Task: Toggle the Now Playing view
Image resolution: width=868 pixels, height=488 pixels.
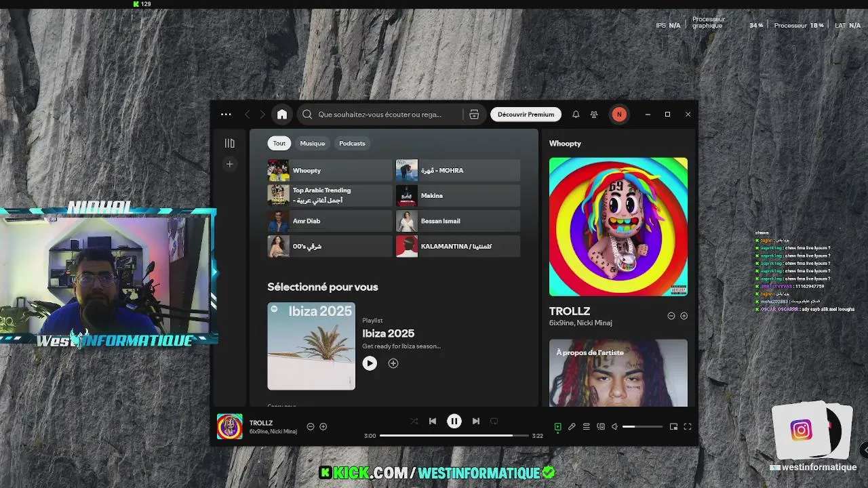Action: tap(557, 426)
